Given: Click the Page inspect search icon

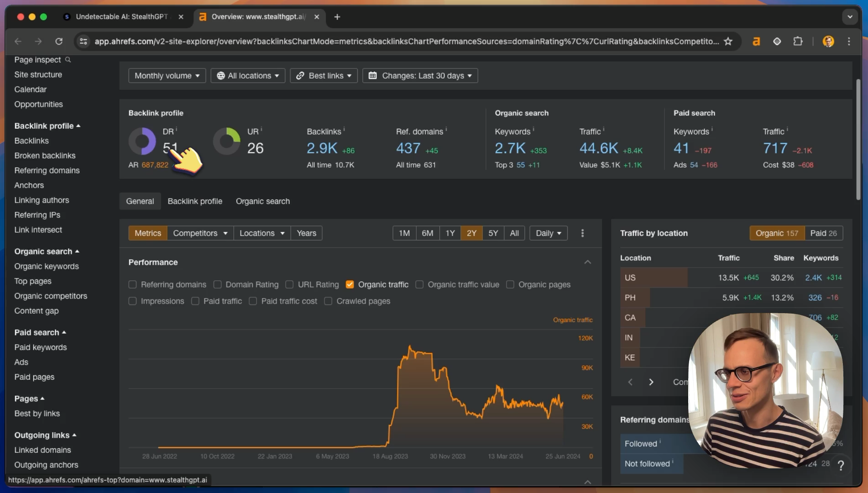Looking at the screenshot, I should click(68, 59).
